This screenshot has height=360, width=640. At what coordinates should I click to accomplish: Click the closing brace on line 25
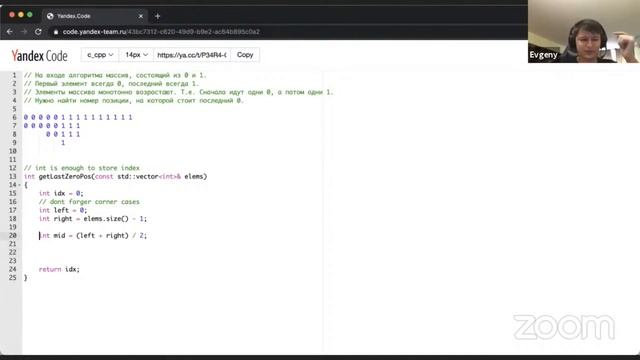pyautogui.click(x=25, y=278)
